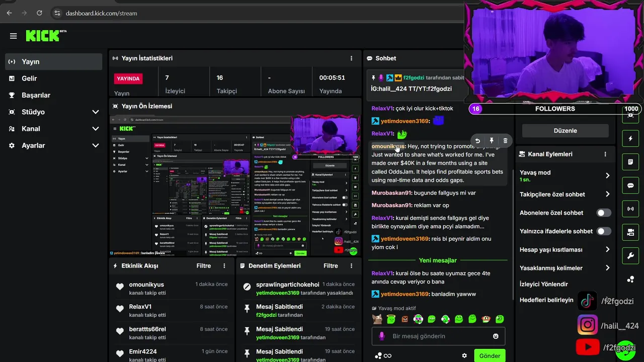
Task: Insert the cat emote from quick emotes
Action: (377, 319)
